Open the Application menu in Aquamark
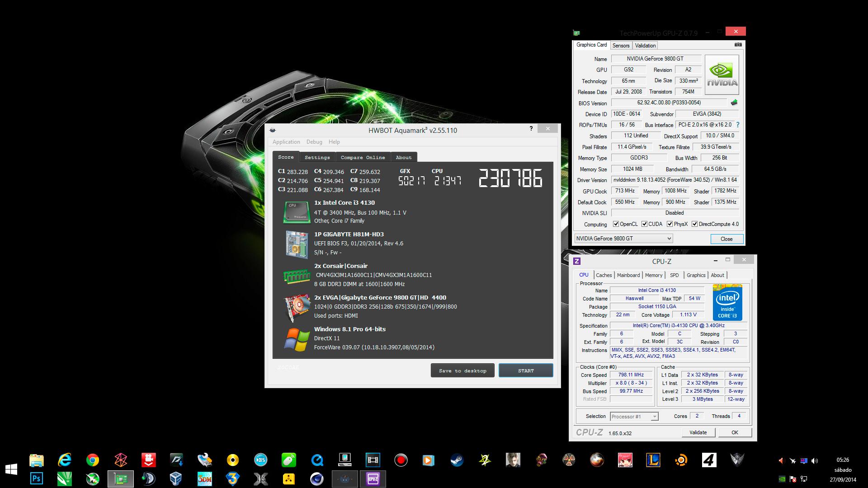 [286, 142]
